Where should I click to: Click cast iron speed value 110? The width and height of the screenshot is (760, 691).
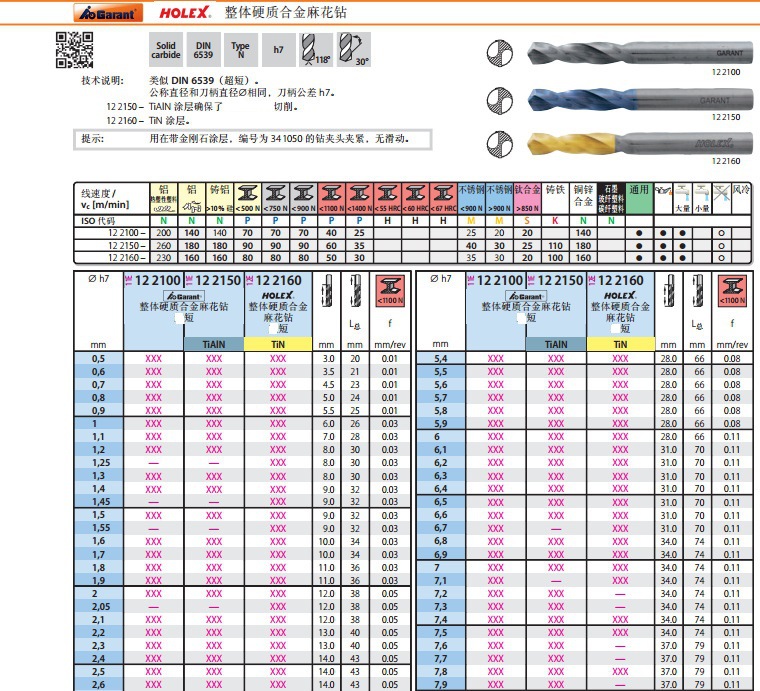tap(555, 246)
